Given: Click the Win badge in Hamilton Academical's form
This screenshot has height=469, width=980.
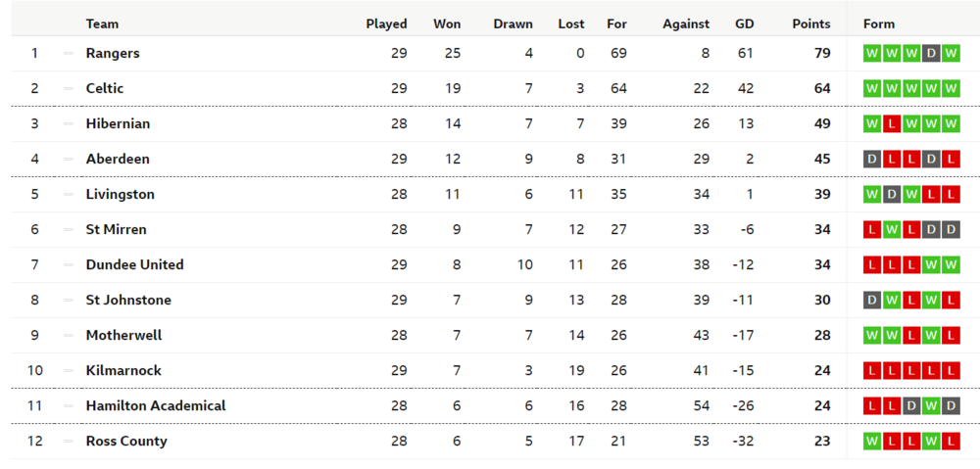Looking at the screenshot, I should point(931,405).
